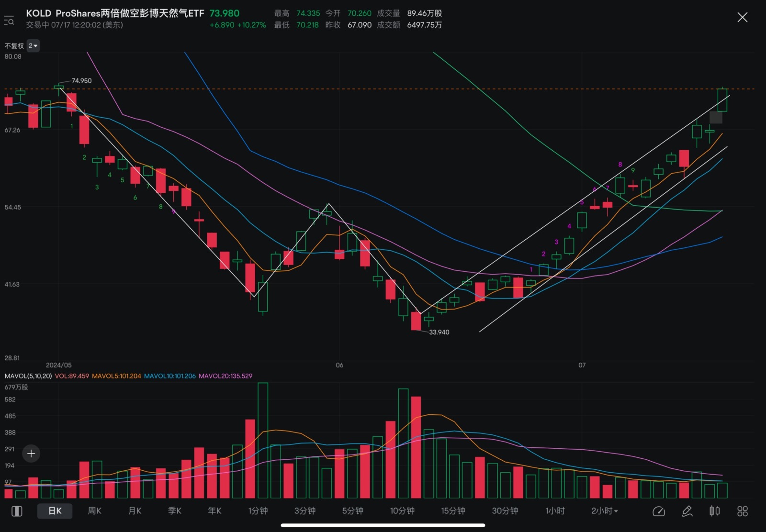Click the MAVOL10:101.206 value
Screen dimensions: 766x532
tap(170, 376)
